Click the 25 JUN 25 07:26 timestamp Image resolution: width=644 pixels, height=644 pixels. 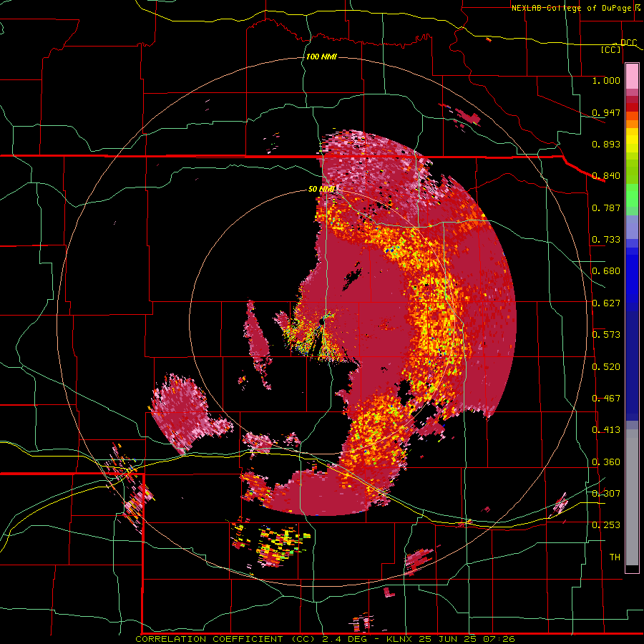[x=467, y=639]
